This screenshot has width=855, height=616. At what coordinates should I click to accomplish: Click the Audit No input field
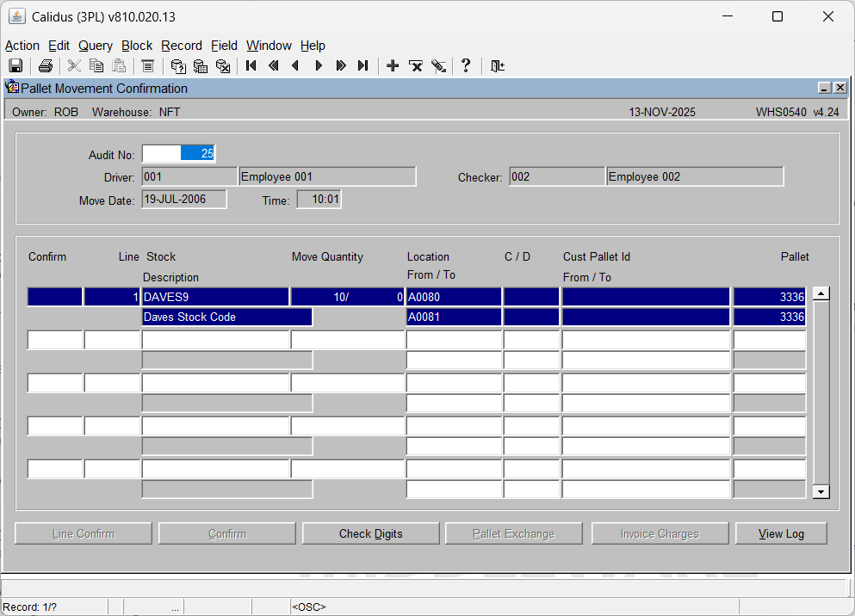tap(178, 154)
